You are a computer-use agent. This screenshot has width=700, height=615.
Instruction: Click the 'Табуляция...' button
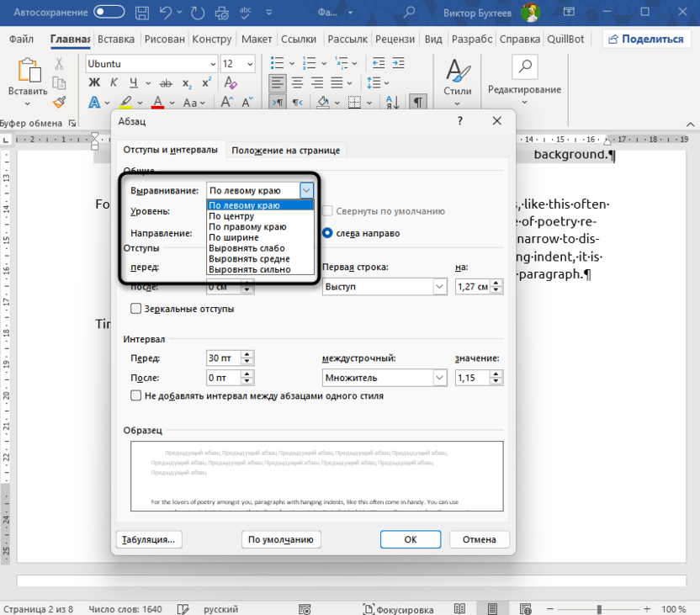[149, 539]
